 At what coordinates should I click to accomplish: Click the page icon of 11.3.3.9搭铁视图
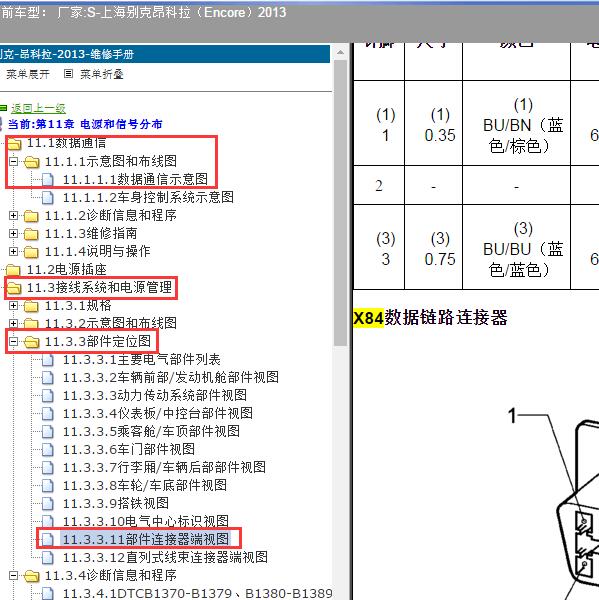(48, 504)
